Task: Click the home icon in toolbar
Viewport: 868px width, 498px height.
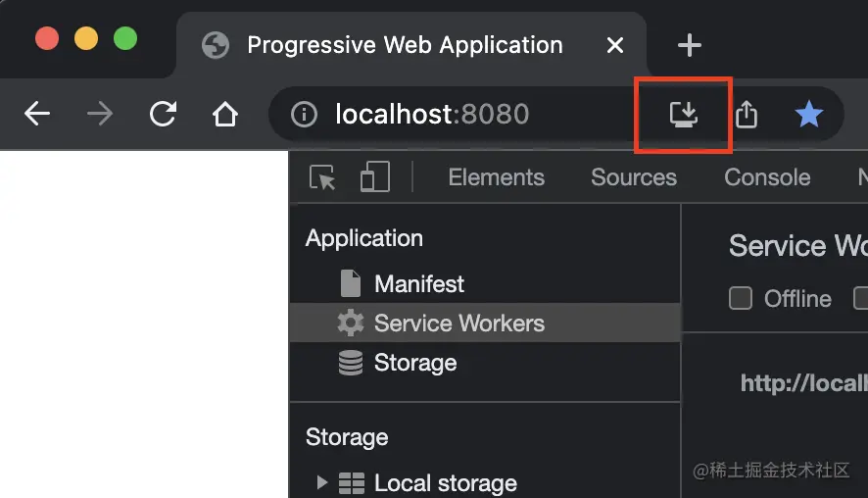Action: point(225,115)
